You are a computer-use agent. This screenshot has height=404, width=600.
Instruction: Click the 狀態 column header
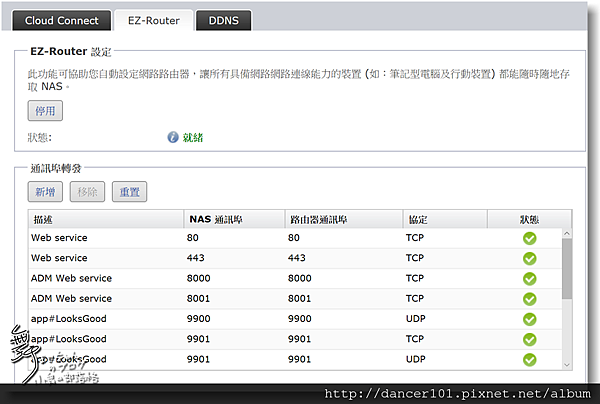click(x=529, y=219)
